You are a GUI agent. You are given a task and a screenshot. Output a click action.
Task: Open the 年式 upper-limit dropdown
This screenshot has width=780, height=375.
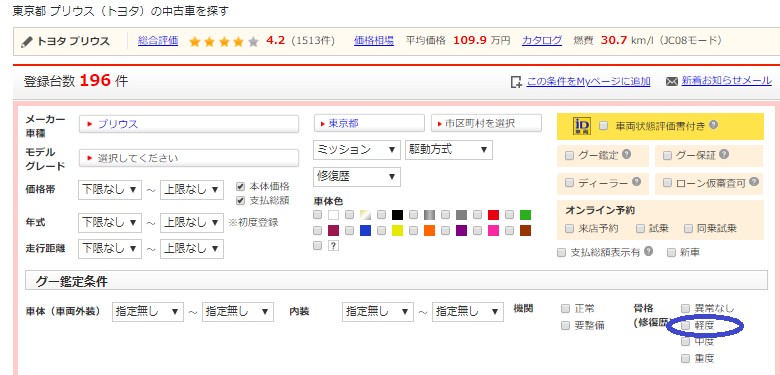(x=192, y=223)
